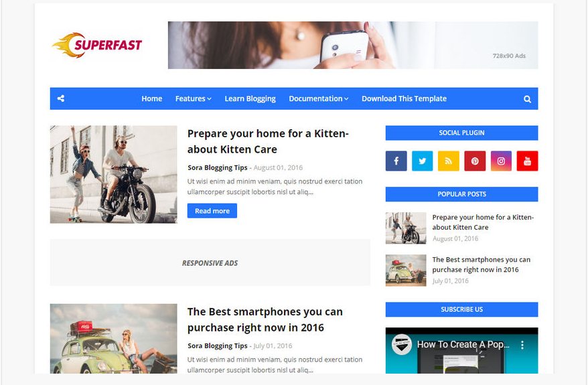Open Sora Blogging Tips author link under smartphones post
The height and width of the screenshot is (385, 588).
coord(218,345)
